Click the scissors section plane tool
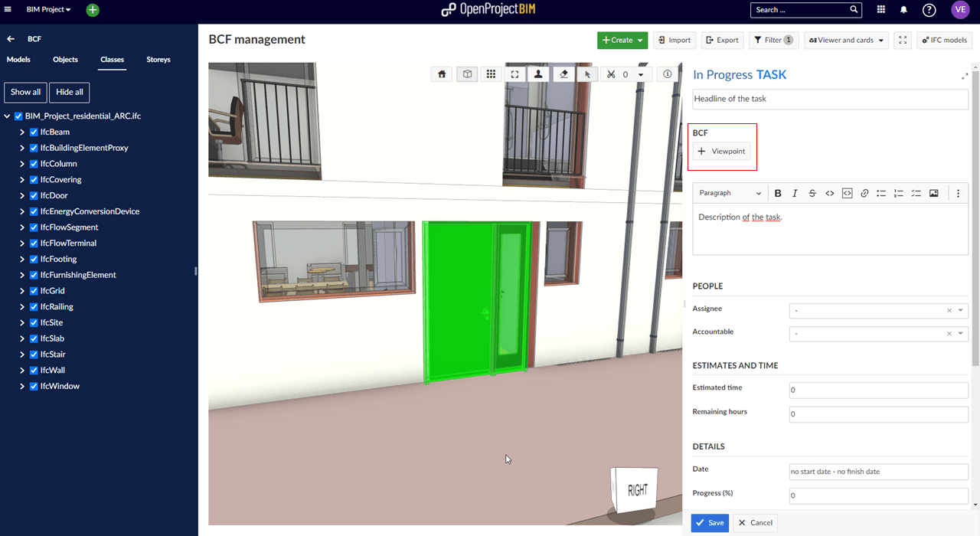The image size is (980, 536). tap(611, 74)
